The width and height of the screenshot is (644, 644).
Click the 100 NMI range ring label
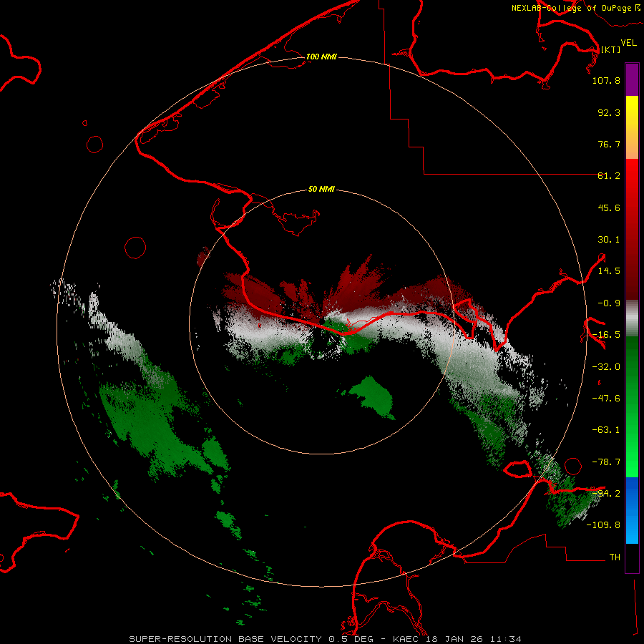pyautogui.click(x=321, y=57)
